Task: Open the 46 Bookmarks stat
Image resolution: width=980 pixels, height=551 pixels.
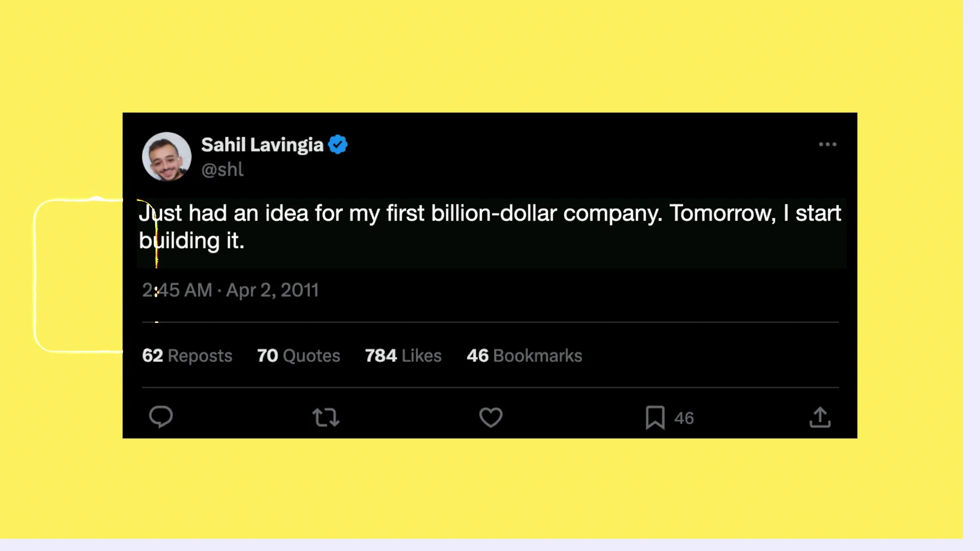Action: click(x=524, y=356)
